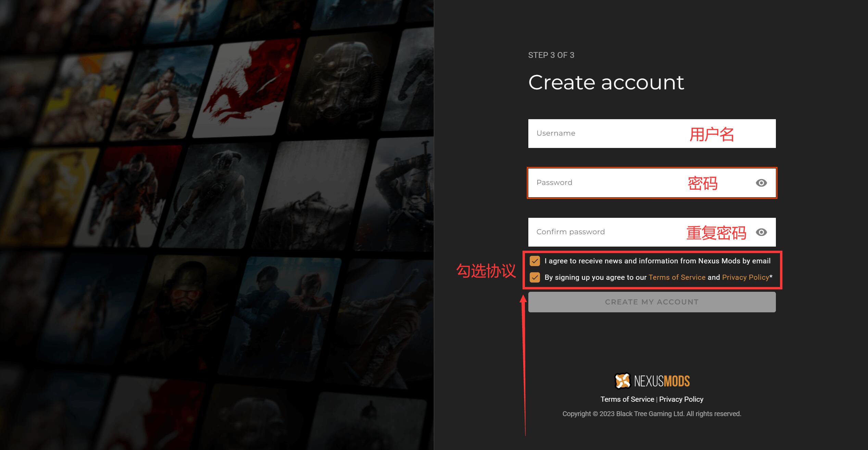Image resolution: width=868 pixels, height=450 pixels.
Task: Open footer Terms of Service link
Action: pyautogui.click(x=627, y=399)
